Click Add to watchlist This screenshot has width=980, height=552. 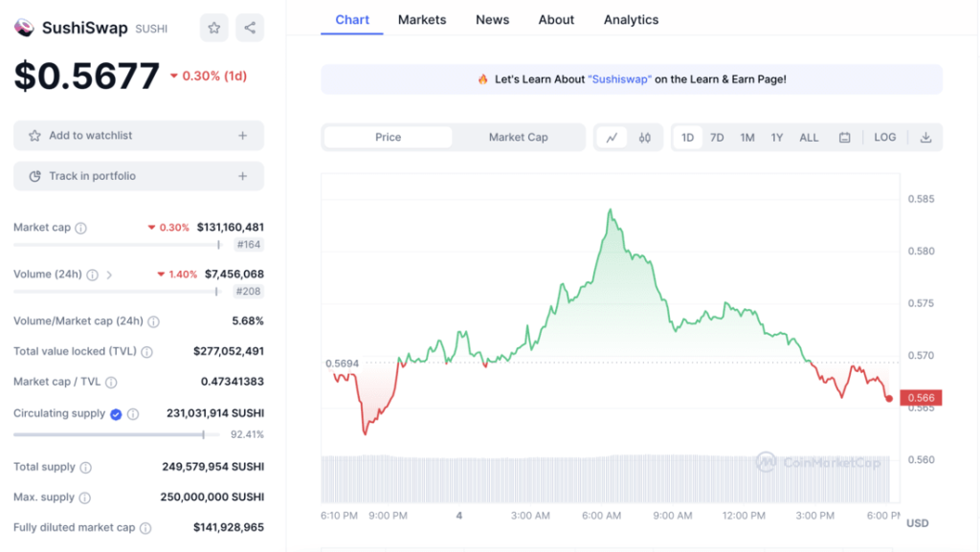click(x=138, y=135)
